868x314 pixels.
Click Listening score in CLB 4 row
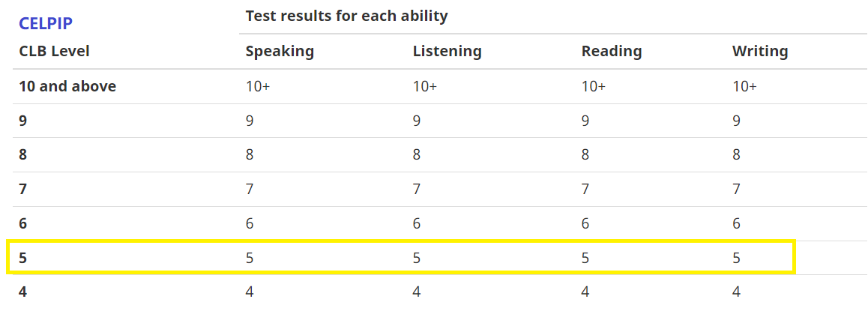pyautogui.click(x=417, y=292)
